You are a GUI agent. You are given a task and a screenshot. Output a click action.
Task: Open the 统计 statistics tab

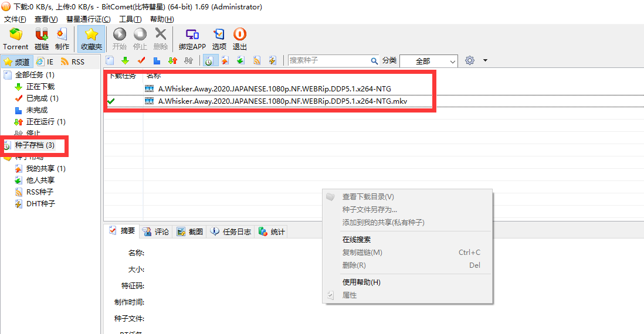coord(272,232)
